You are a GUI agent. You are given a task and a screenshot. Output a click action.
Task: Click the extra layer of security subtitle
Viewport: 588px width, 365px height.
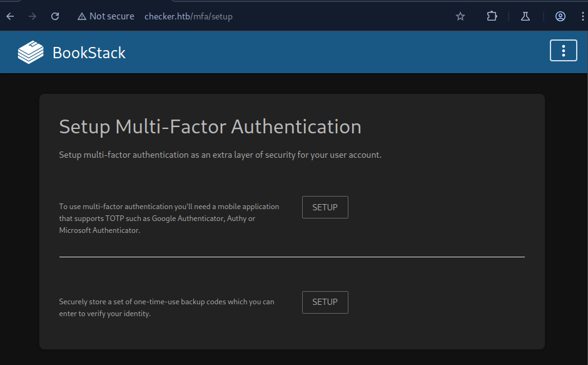click(x=220, y=155)
